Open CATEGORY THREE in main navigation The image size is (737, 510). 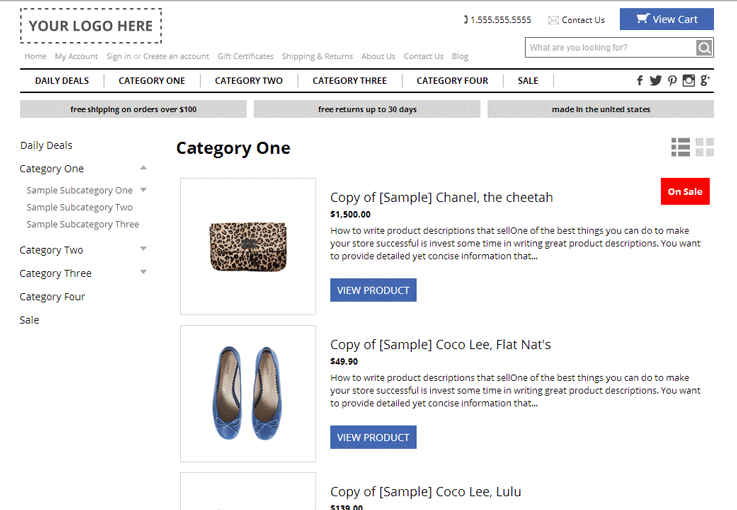[350, 81]
